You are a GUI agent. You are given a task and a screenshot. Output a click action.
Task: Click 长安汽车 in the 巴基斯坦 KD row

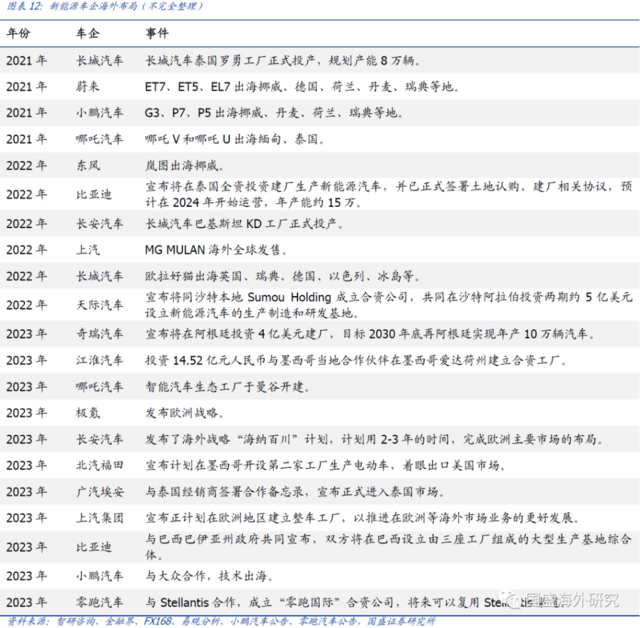pos(100,224)
